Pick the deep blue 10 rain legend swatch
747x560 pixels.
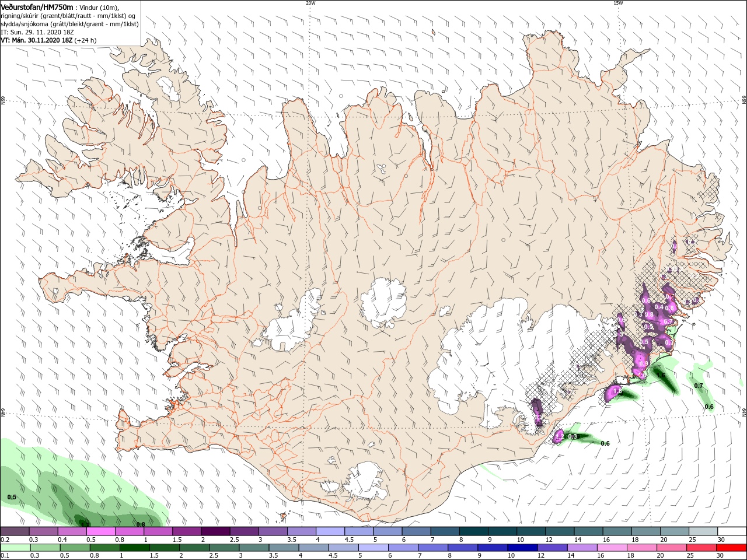tap(521, 548)
